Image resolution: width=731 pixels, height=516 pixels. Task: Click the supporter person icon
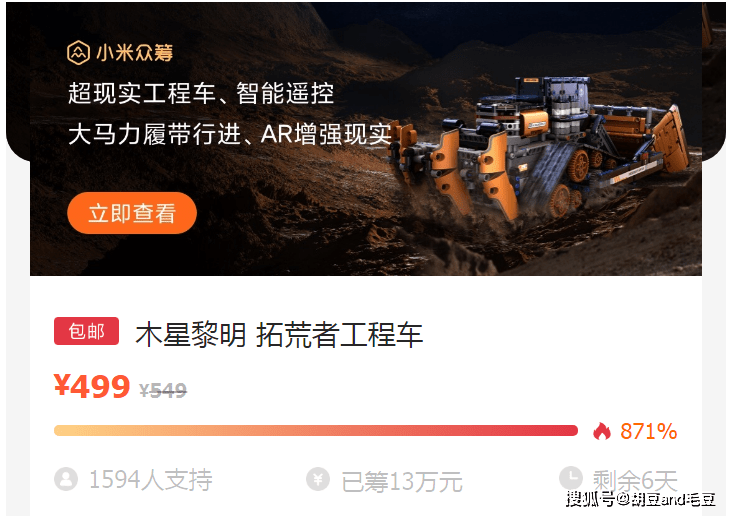coord(66,479)
